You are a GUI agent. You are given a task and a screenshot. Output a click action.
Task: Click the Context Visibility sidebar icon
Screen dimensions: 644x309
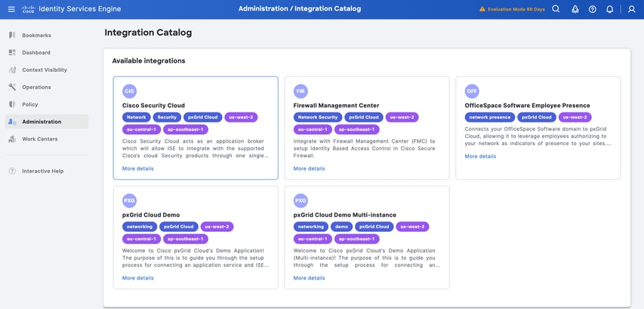pyautogui.click(x=12, y=70)
